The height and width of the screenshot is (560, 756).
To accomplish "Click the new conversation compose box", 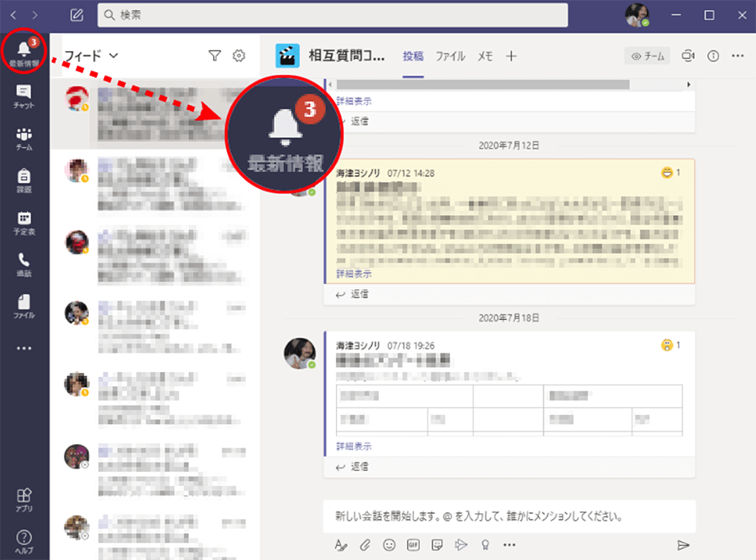I will click(509, 516).
